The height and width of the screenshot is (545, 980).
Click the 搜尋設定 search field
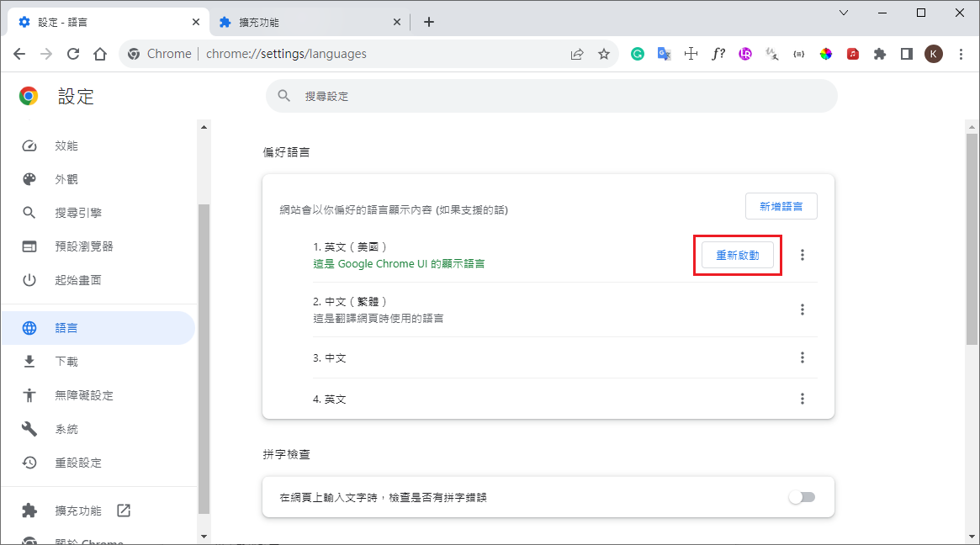(551, 97)
